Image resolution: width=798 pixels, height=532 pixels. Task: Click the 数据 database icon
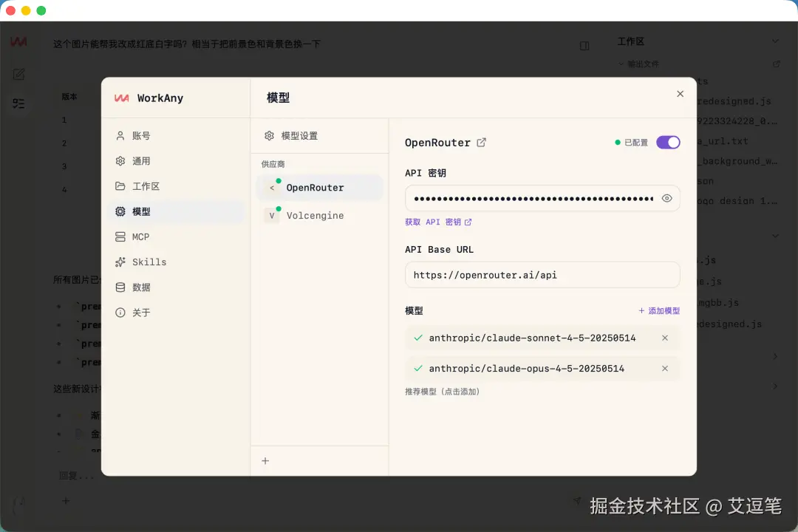click(x=120, y=287)
